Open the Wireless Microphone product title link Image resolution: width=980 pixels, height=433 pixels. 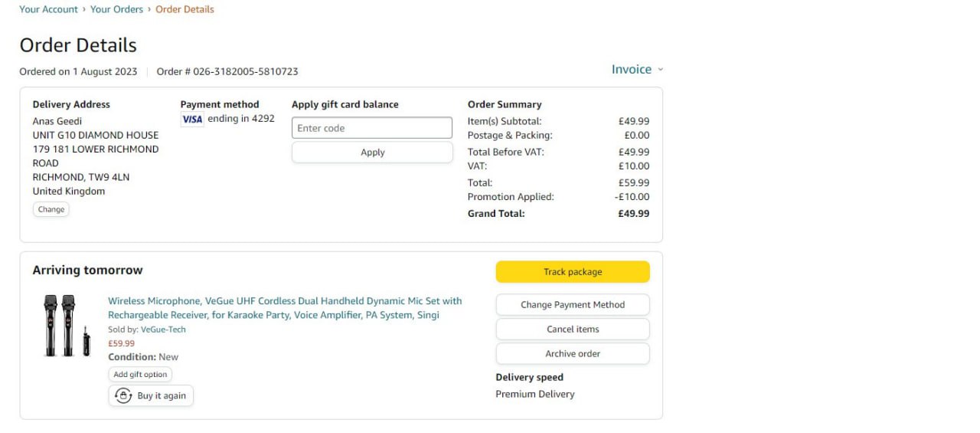click(x=285, y=308)
